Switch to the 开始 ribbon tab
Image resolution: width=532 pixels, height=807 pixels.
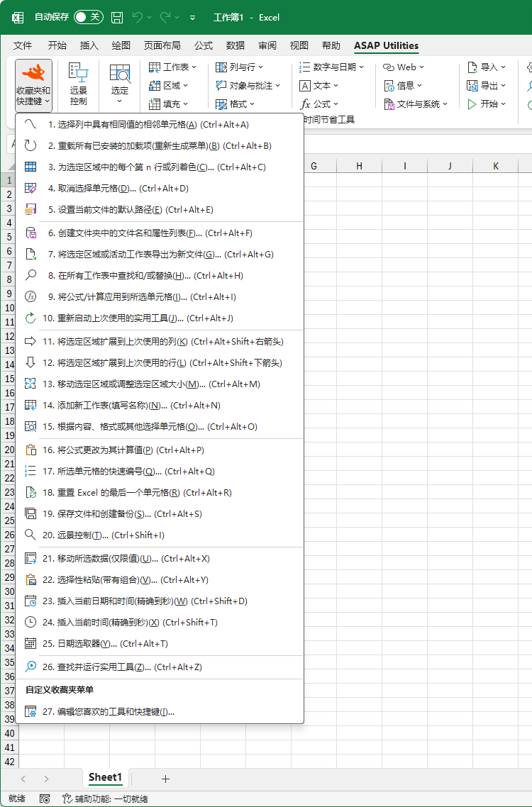pos(57,46)
